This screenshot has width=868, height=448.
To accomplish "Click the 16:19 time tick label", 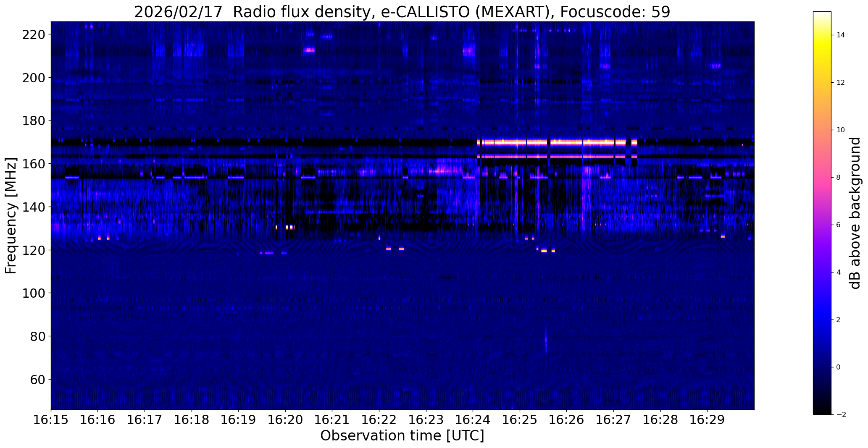I will coord(239,420).
